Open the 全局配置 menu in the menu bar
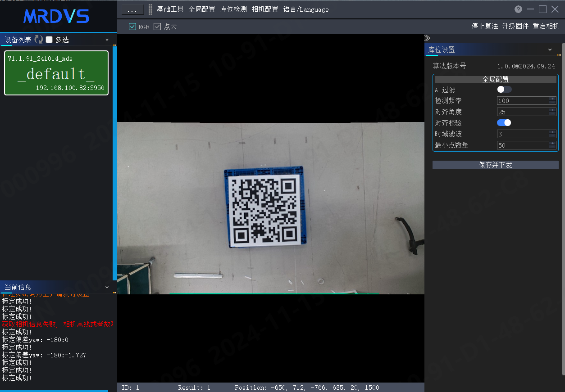This screenshot has width=565, height=392. [202, 9]
